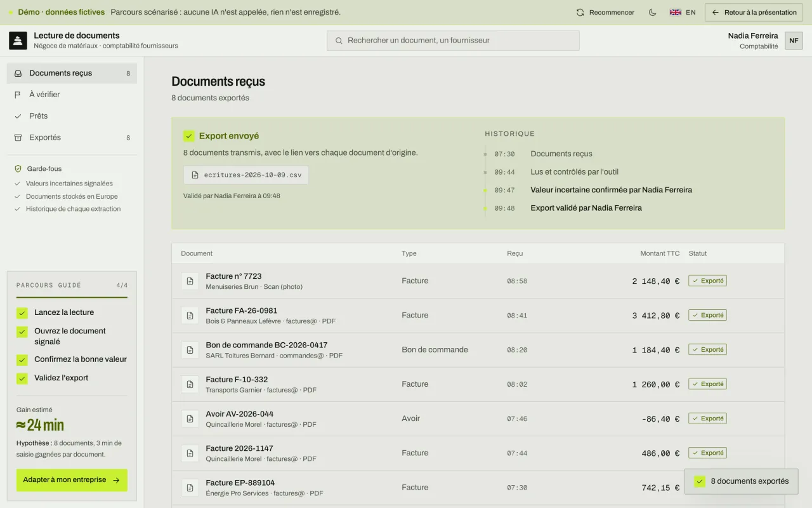The width and height of the screenshot is (812, 508).
Task: Click the Exporté badge for Avoir AV-2026-044
Action: pyautogui.click(x=707, y=418)
